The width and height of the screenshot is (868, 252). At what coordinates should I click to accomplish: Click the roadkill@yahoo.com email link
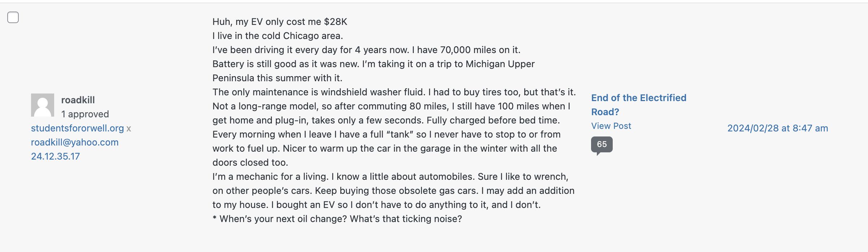pyautogui.click(x=75, y=142)
